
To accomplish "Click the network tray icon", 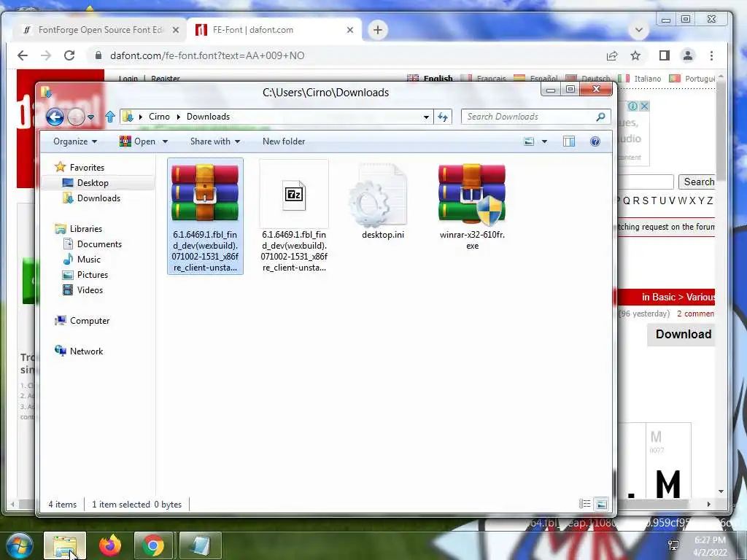I will (x=673, y=545).
